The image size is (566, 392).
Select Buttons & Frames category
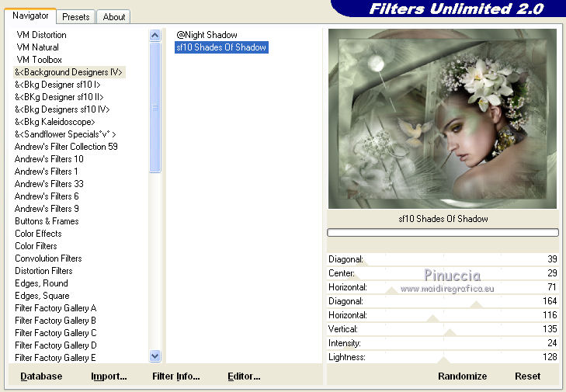point(47,221)
